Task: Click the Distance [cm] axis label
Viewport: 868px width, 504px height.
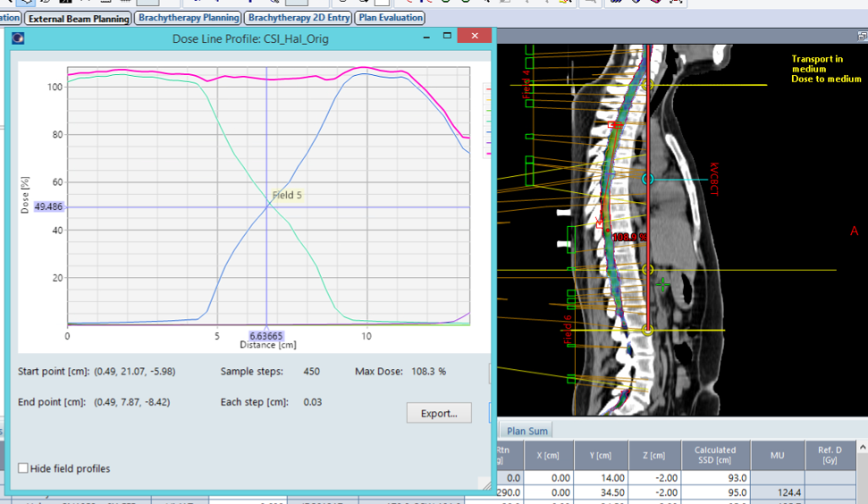Action: (268, 345)
